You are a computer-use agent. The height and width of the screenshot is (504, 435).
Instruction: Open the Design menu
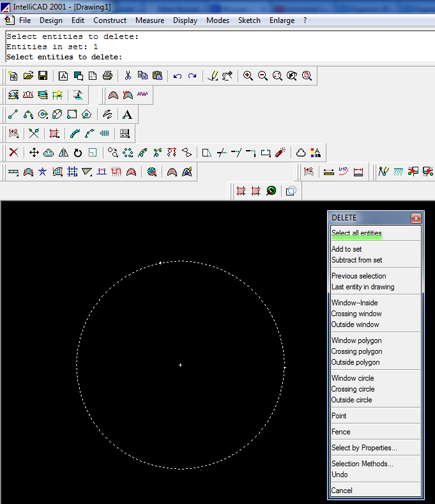click(x=51, y=20)
